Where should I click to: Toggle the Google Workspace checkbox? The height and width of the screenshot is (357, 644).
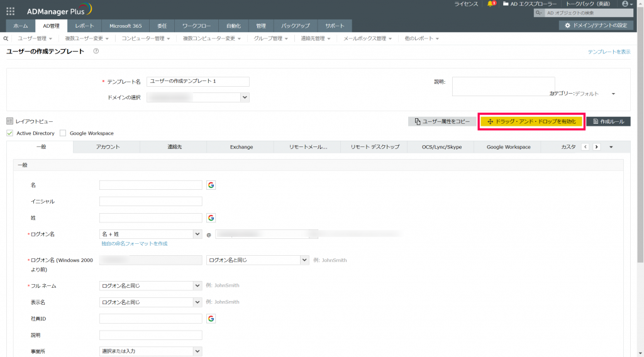[x=63, y=133]
